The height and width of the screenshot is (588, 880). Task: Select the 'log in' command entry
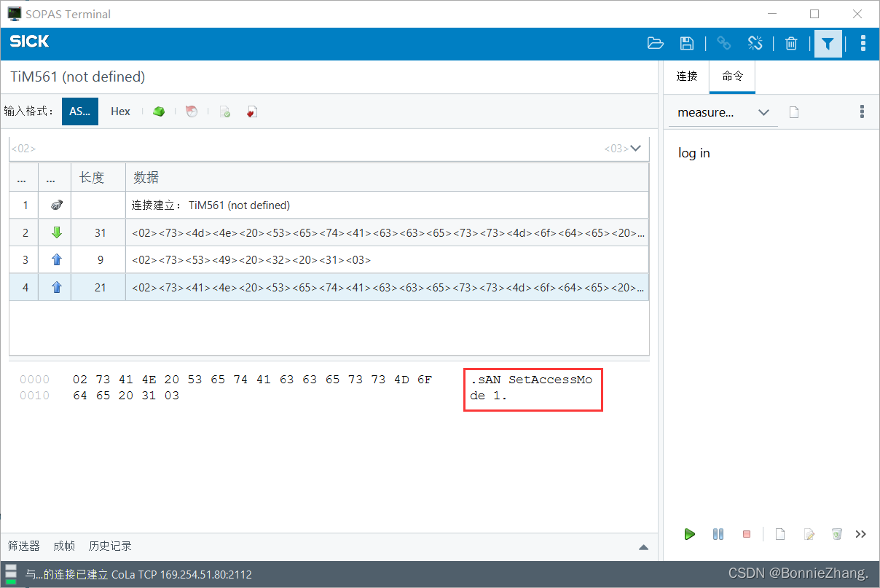click(x=694, y=153)
